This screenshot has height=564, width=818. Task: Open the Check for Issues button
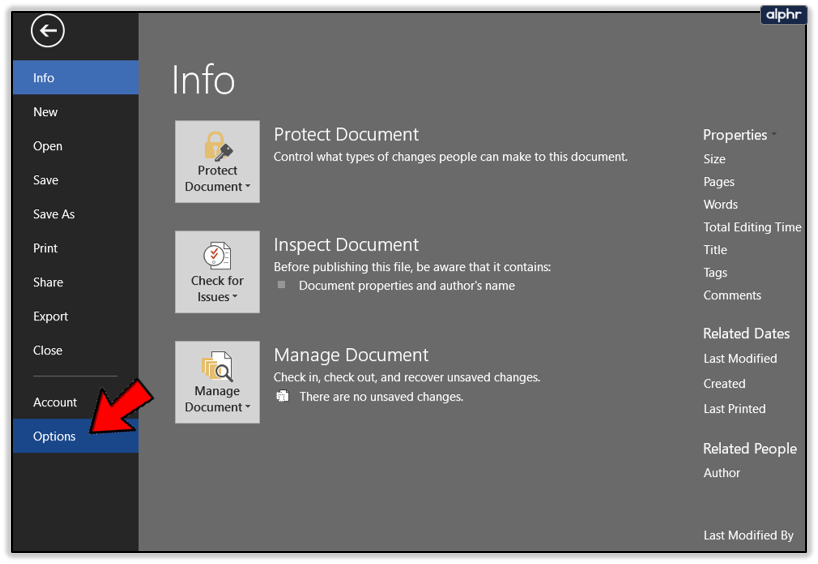(x=217, y=272)
